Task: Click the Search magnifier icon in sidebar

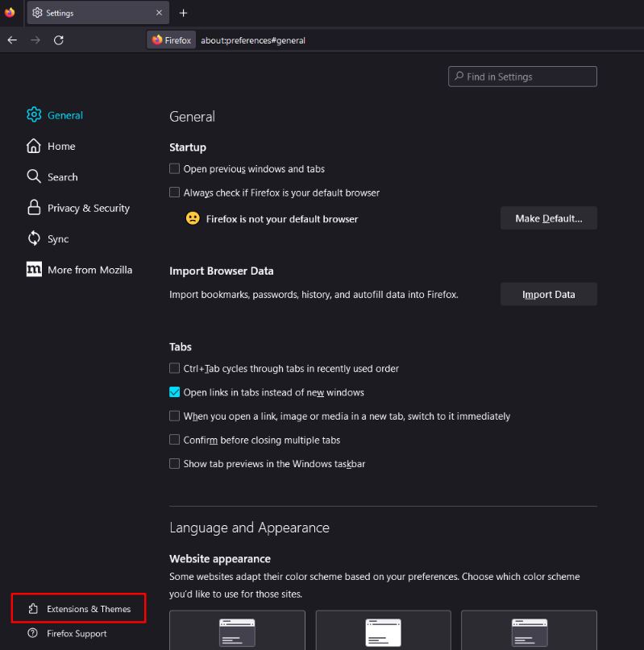Action: pos(34,176)
